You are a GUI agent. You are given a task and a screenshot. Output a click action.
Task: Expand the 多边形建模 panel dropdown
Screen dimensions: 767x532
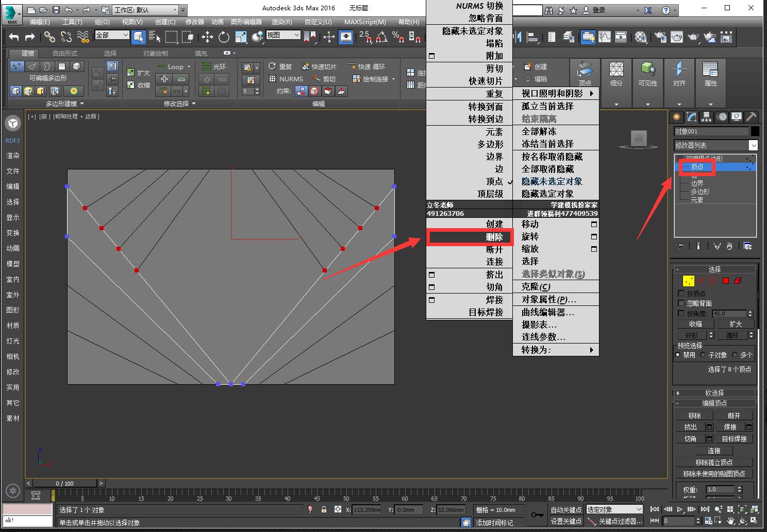pyautogui.click(x=64, y=104)
